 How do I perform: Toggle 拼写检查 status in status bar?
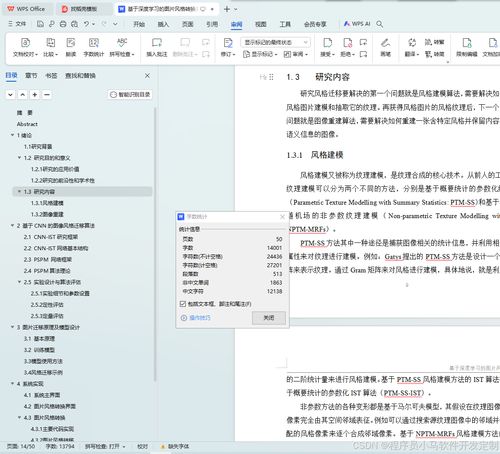[x=105, y=446]
